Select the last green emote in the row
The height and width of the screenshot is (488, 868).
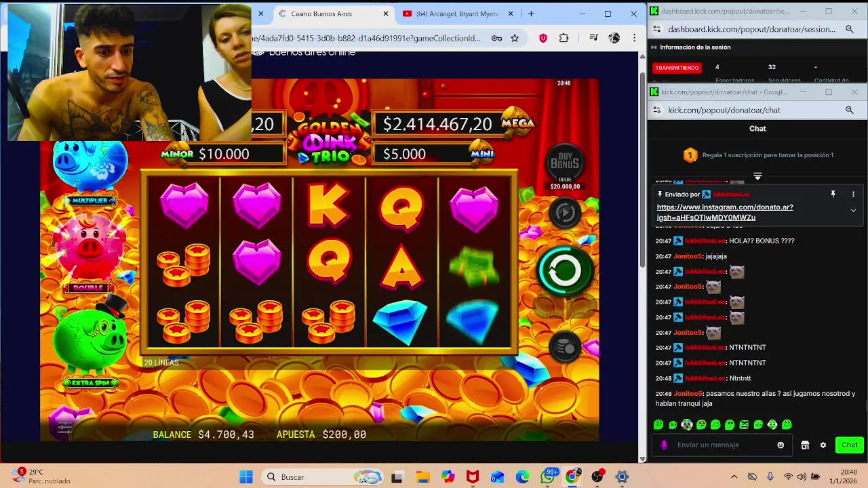coord(787,425)
